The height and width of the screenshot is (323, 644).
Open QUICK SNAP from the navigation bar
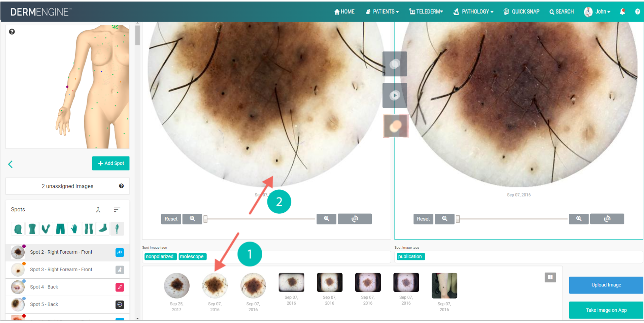(x=521, y=11)
